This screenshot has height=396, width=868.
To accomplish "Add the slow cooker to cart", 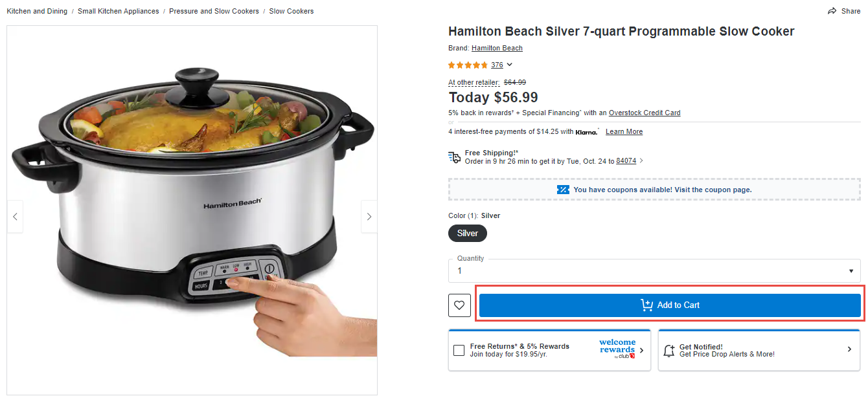I will [670, 305].
